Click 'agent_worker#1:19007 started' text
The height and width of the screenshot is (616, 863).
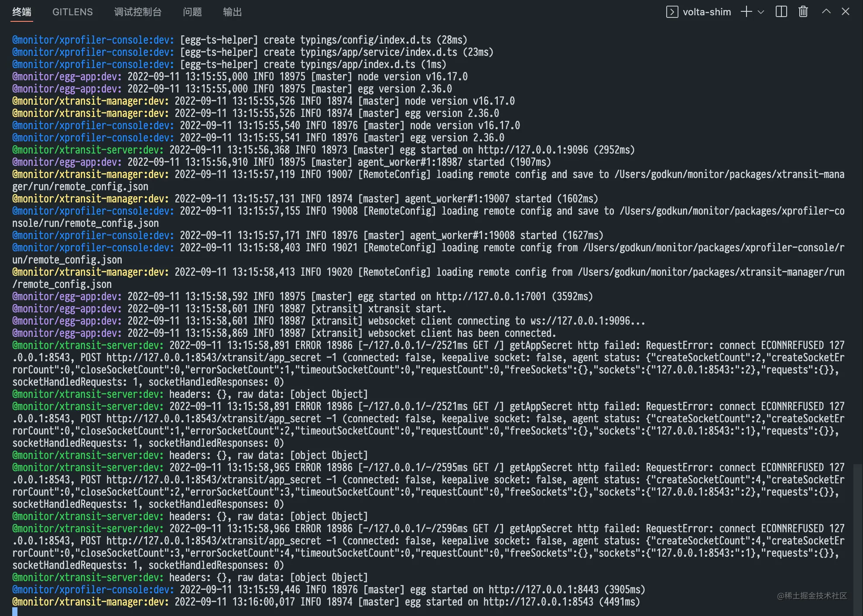[x=478, y=199]
